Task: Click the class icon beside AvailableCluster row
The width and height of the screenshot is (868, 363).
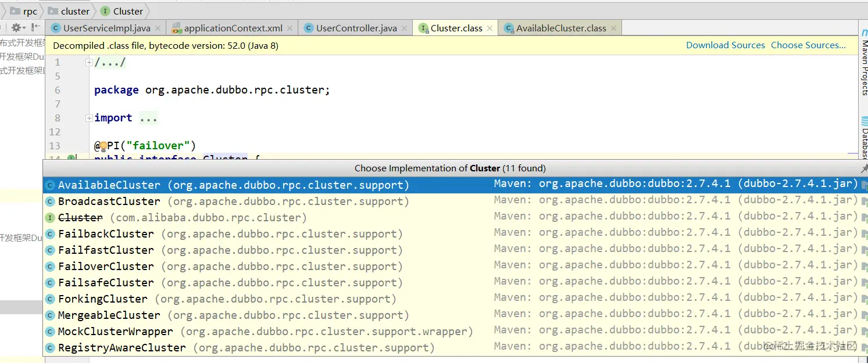Action: pyautogui.click(x=51, y=185)
